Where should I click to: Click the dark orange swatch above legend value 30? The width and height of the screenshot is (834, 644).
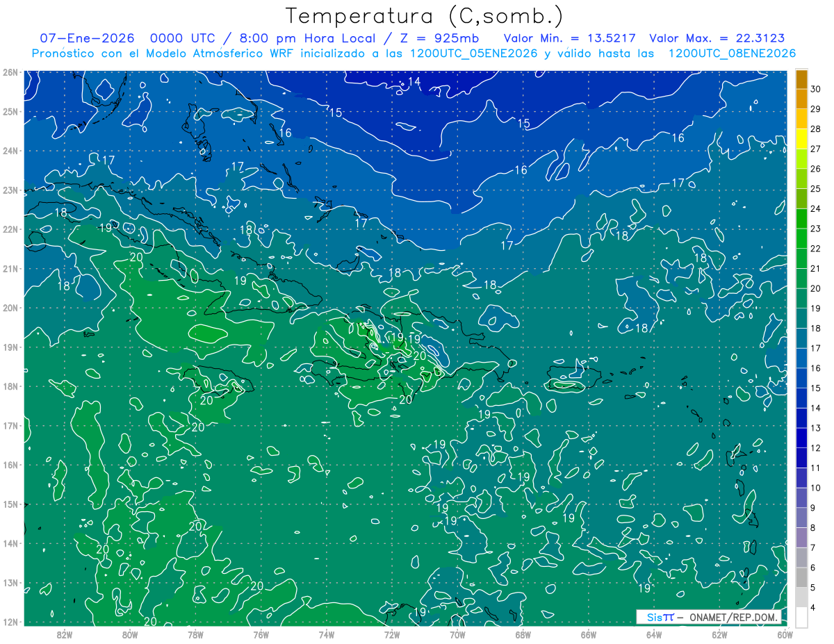click(801, 79)
